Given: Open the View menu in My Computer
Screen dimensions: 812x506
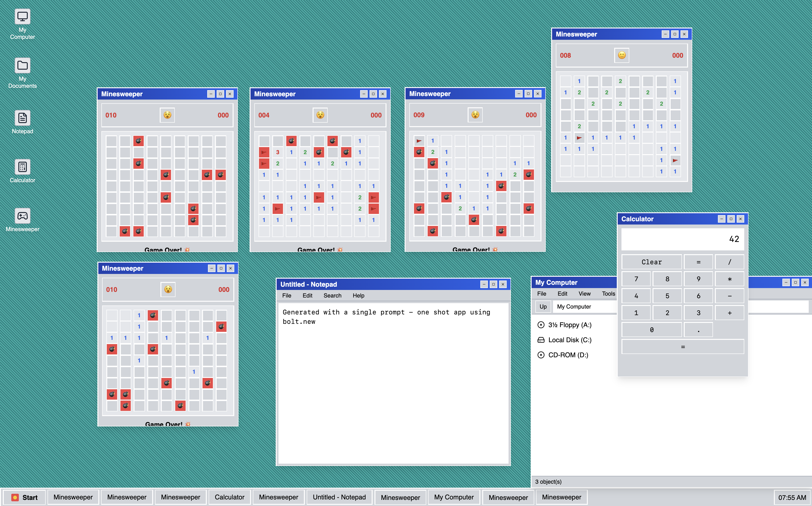Looking at the screenshot, I should (x=584, y=294).
